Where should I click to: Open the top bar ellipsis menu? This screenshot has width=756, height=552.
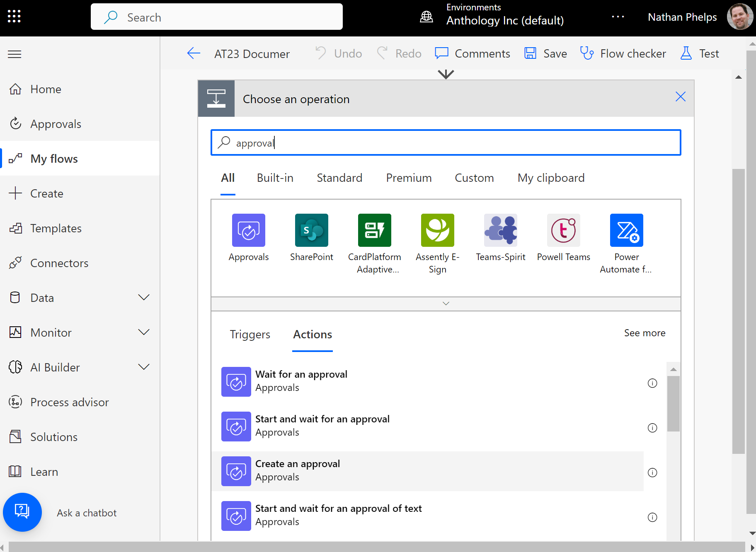click(618, 17)
